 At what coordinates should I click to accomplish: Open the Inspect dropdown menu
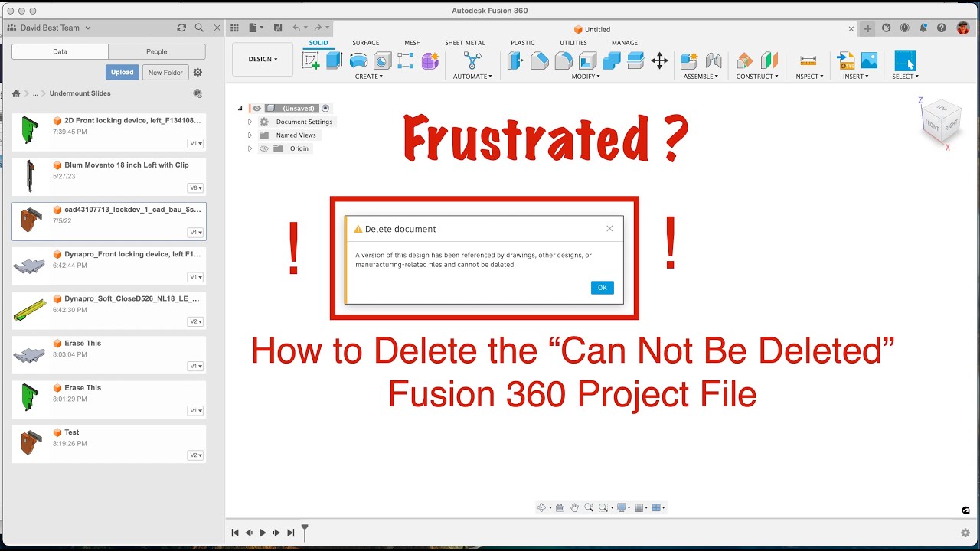coord(808,77)
